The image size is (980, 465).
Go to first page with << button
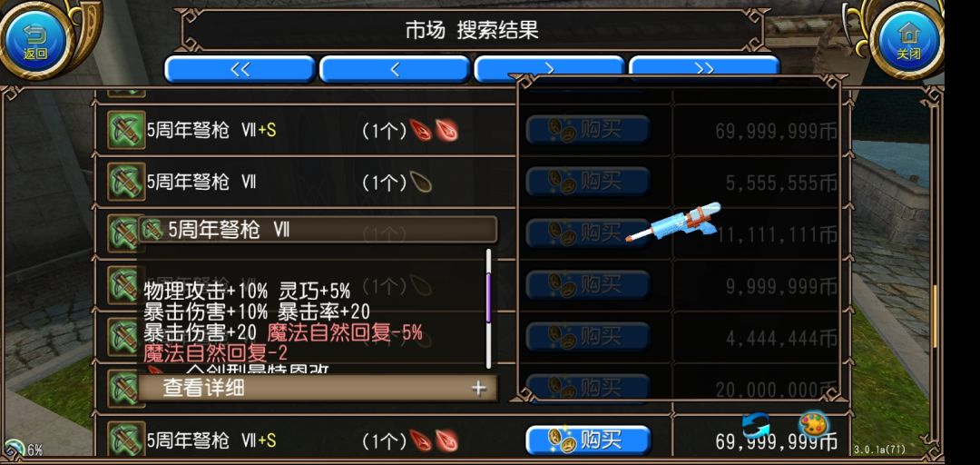pos(240,69)
